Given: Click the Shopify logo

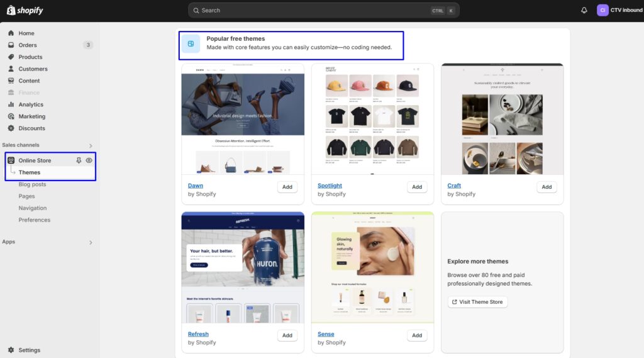Looking at the screenshot, I should point(25,10).
